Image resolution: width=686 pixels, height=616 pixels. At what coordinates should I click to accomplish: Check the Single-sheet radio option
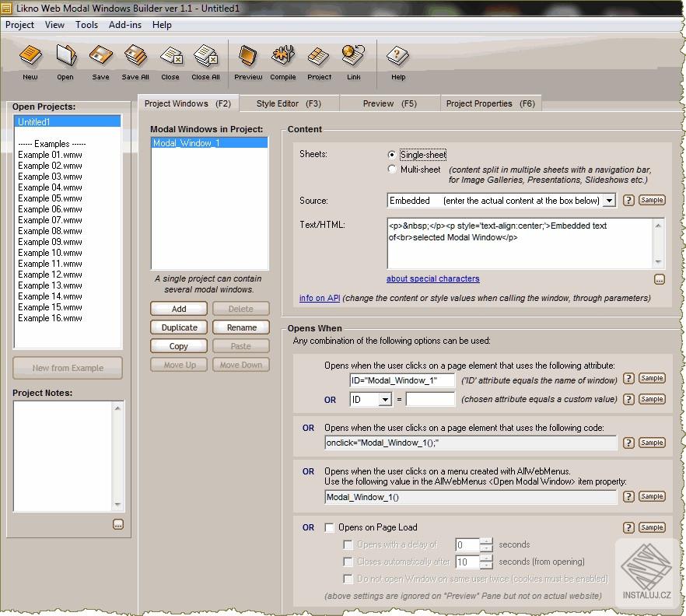coord(392,154)
